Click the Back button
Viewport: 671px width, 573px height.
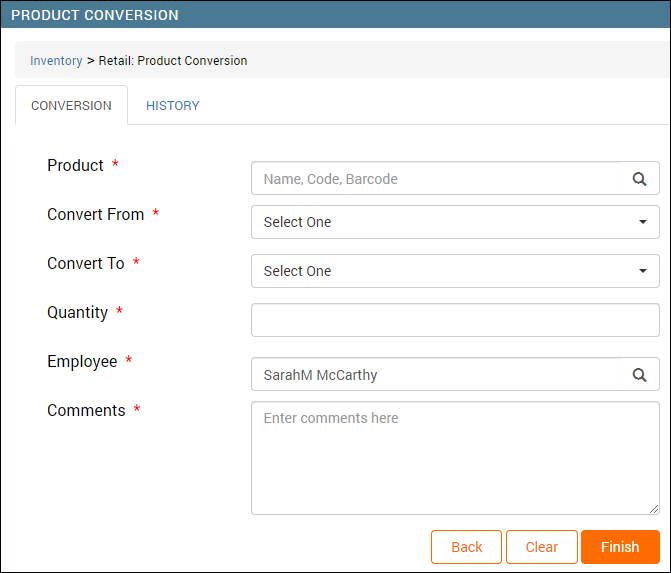[x=466, y=547]
